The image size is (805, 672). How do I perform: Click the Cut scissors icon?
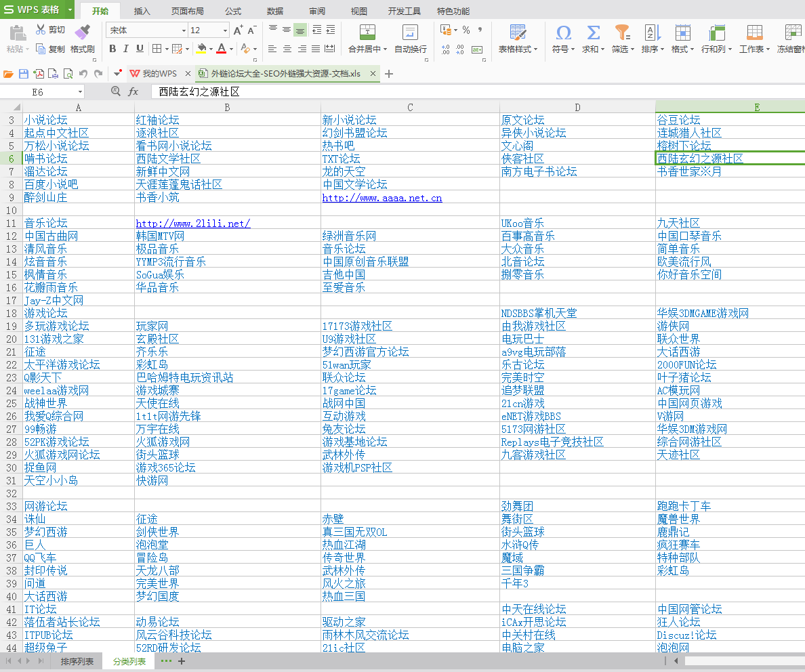(41, 30)
